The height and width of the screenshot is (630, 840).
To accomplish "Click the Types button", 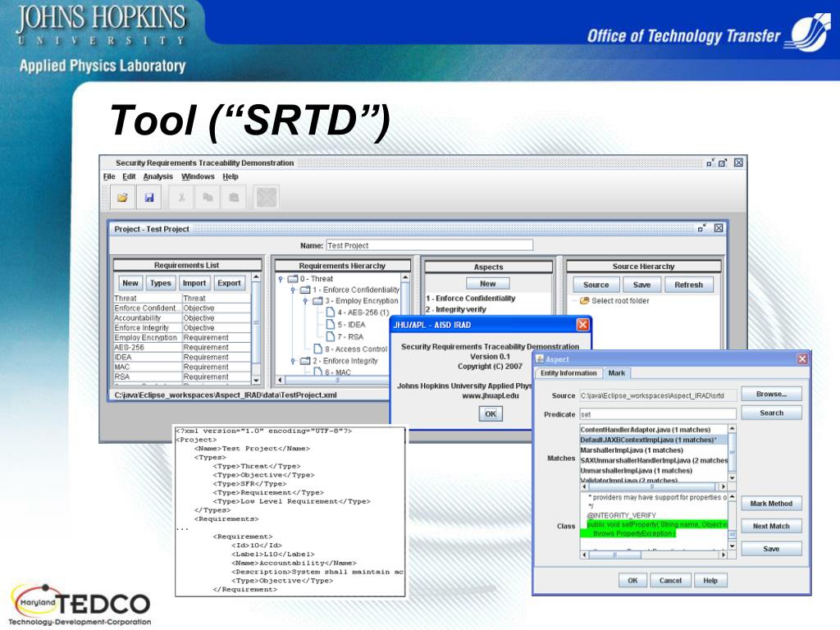I will 160,283.
